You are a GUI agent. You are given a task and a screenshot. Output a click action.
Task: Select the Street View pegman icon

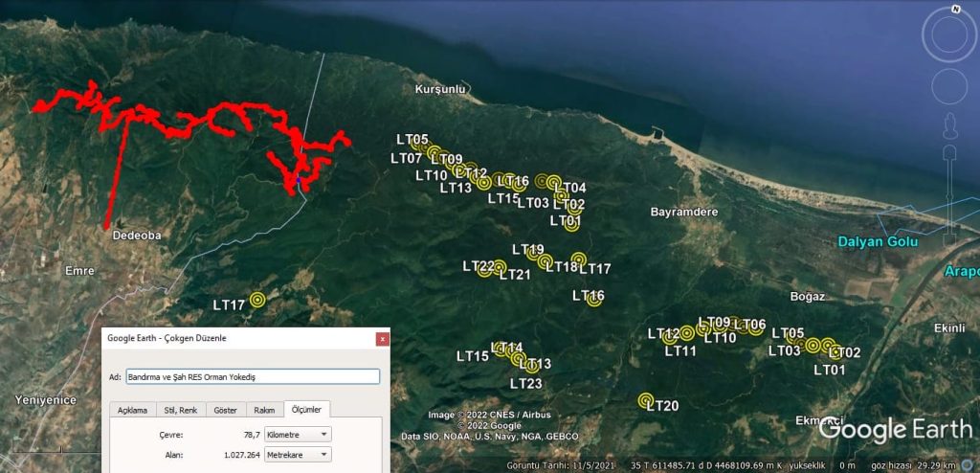949,124
